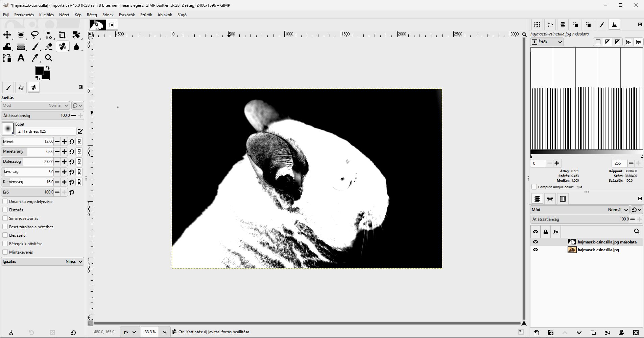
Task: Open the Igazítás dropdown
Action: [x=43, y=261]
